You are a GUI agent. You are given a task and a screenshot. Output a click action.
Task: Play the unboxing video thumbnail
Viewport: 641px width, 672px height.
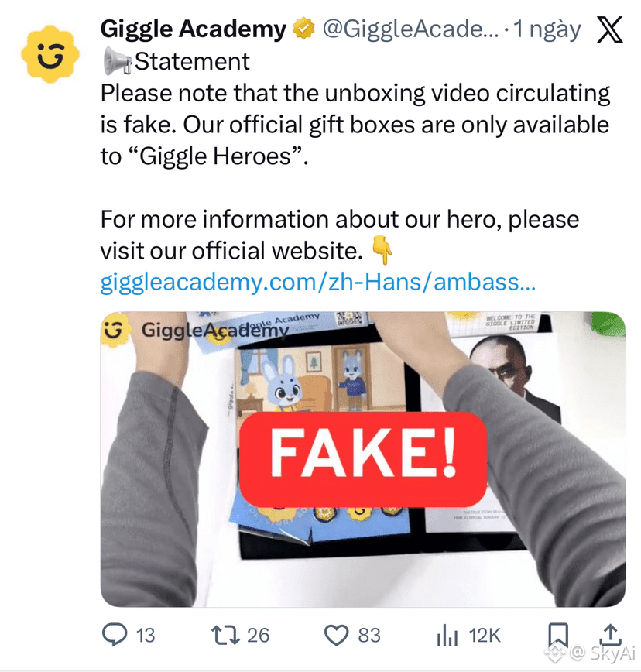click(x=363, y=459)
